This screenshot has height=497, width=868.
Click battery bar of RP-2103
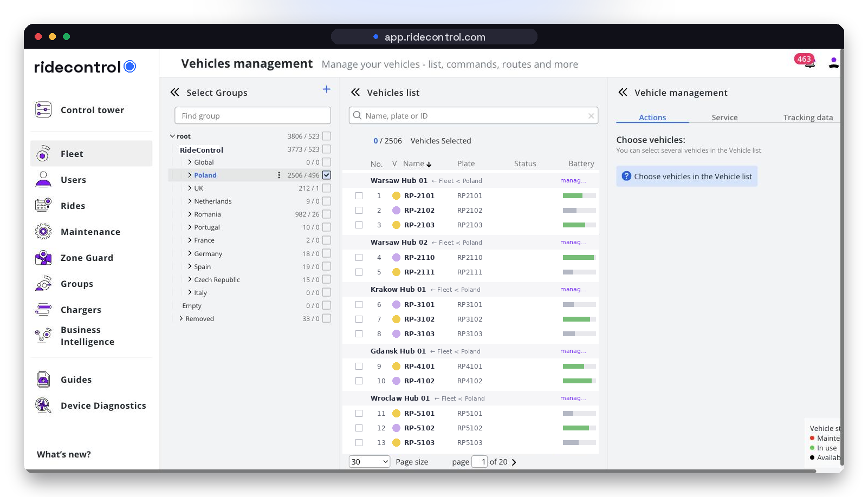pyautogui.click(x=579, y=225)
